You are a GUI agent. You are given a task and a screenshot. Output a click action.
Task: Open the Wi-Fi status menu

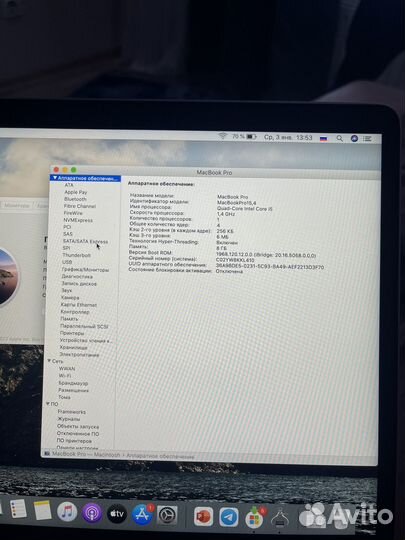(x=223, y=136)
